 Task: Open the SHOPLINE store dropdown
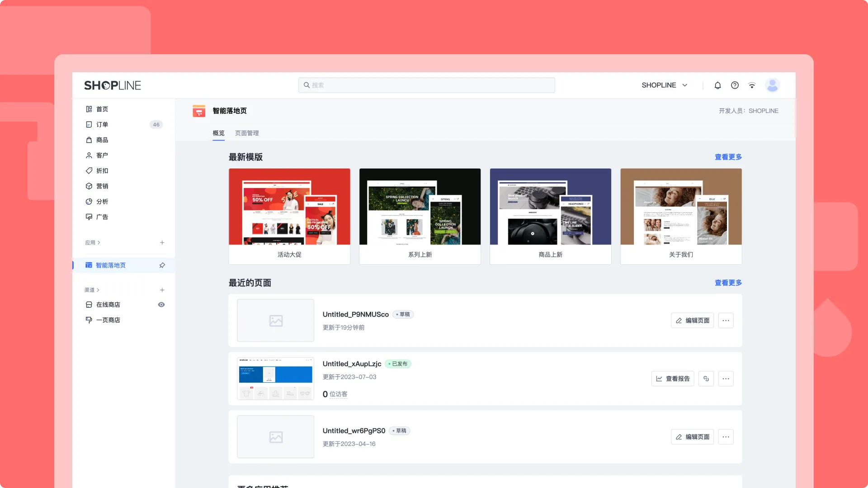tap(665, 85)
